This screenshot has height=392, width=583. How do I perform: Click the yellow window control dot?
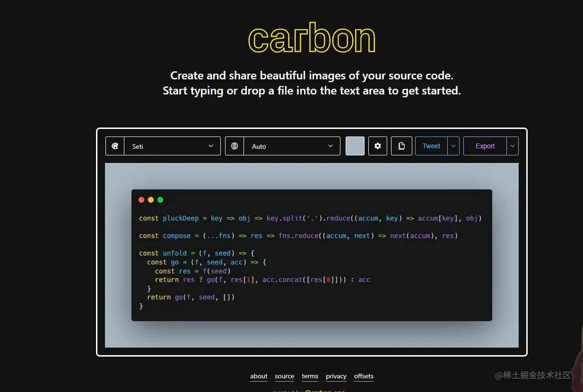151,200
